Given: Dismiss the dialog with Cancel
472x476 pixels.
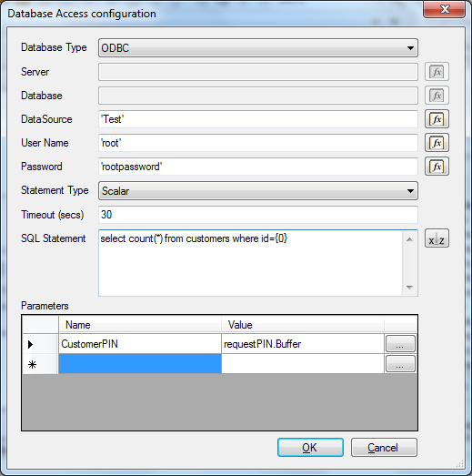Looking at the screenshot, I should pos(384,448).
